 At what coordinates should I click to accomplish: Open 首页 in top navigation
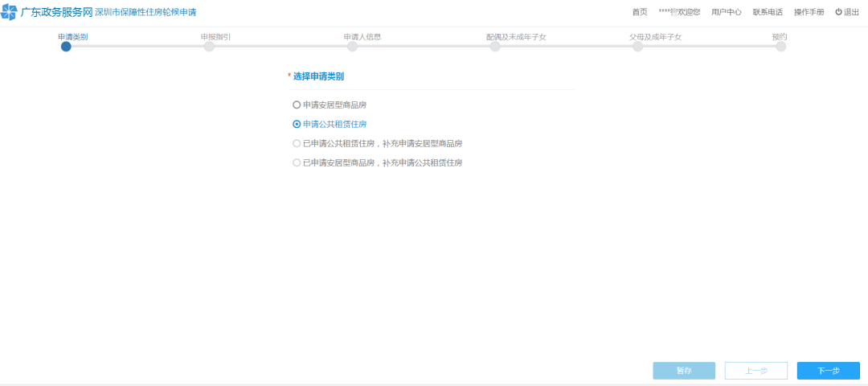click(639, 12)
